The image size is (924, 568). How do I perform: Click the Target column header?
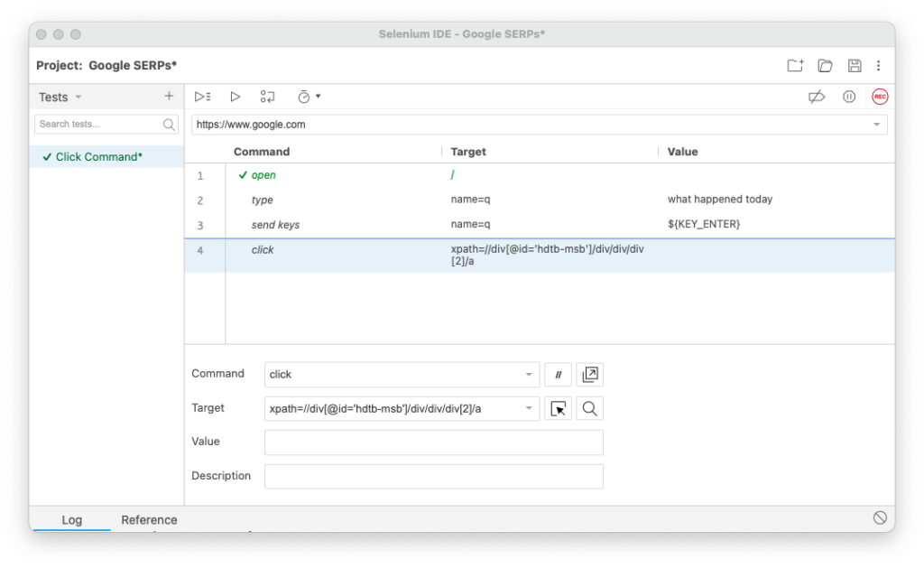click(x=468, y=152)
